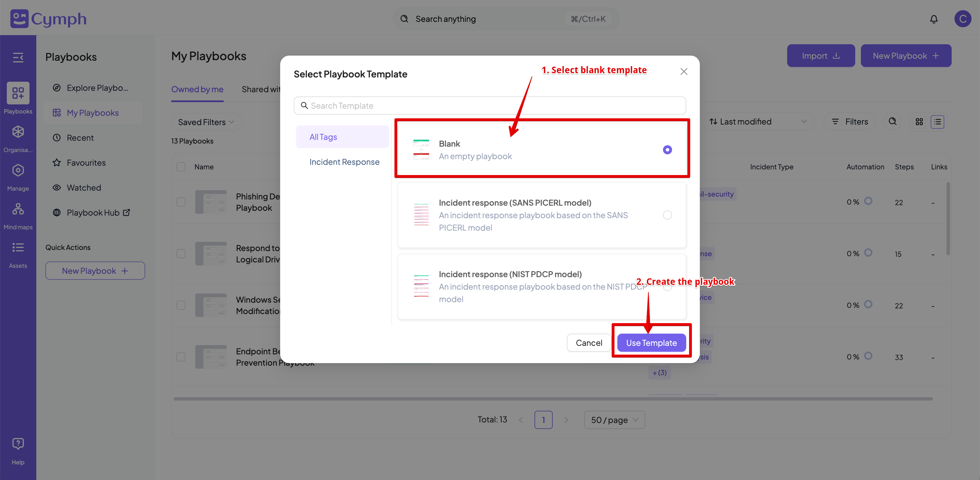Select the Incident Response tag filter
980x480 pixels.
point(344,161)
